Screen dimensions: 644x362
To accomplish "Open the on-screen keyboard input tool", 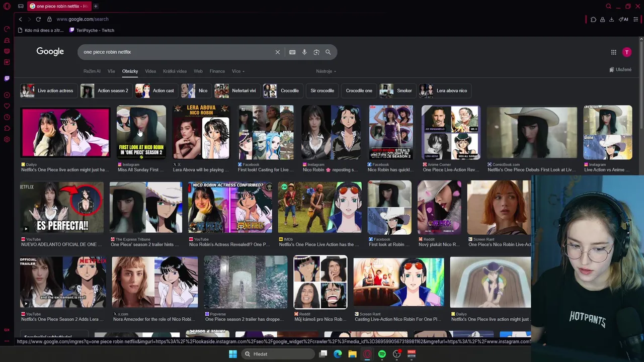I will (x=292, y=52).
